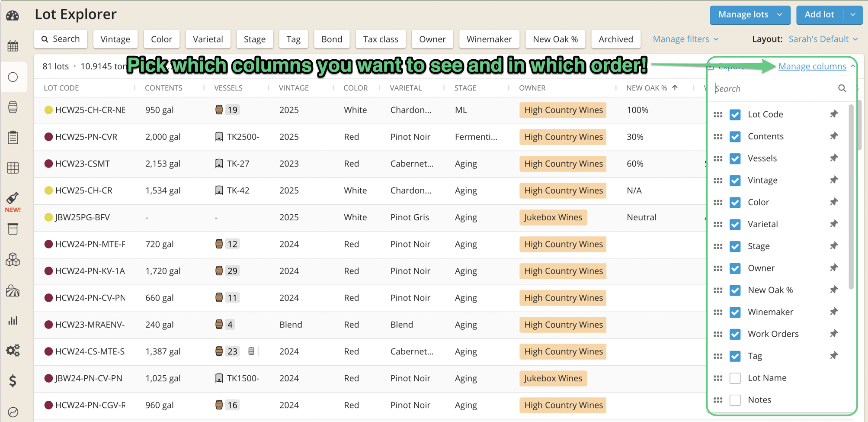Select the Archived filter
Image resolution: width=868 pixels, height=422 pixels.
pyautogui.click(x=616, y=39)
